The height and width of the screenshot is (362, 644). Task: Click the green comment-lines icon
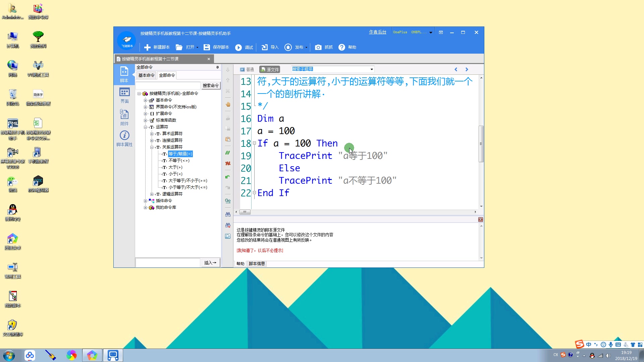pyautogui.click(x=228, y=153)
